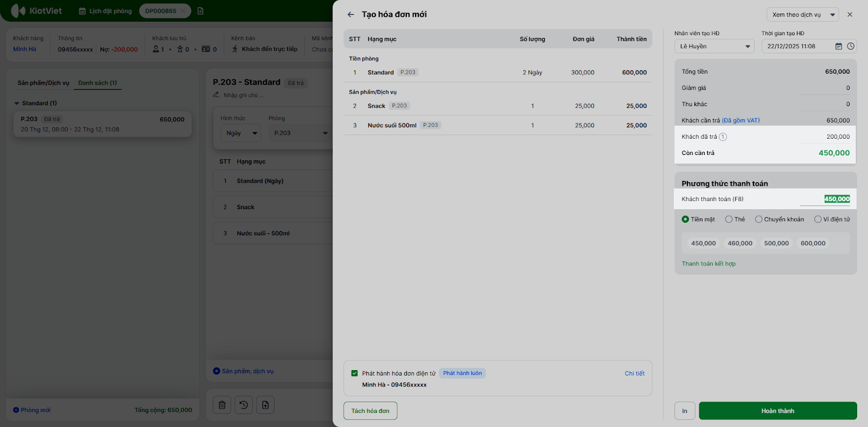Choose Chuyển khoản payment method
Screen dimensions: 868x427
pos(759,219)
